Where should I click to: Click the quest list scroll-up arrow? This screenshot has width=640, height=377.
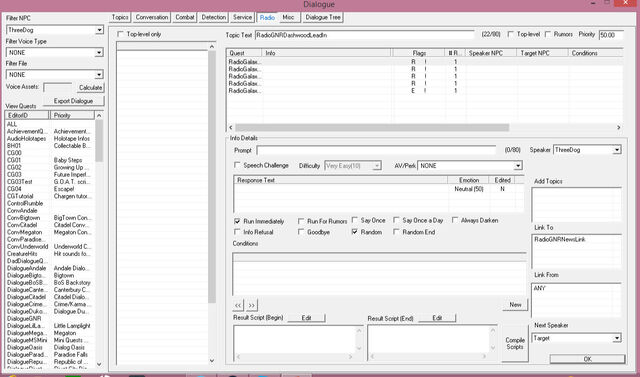99,115
